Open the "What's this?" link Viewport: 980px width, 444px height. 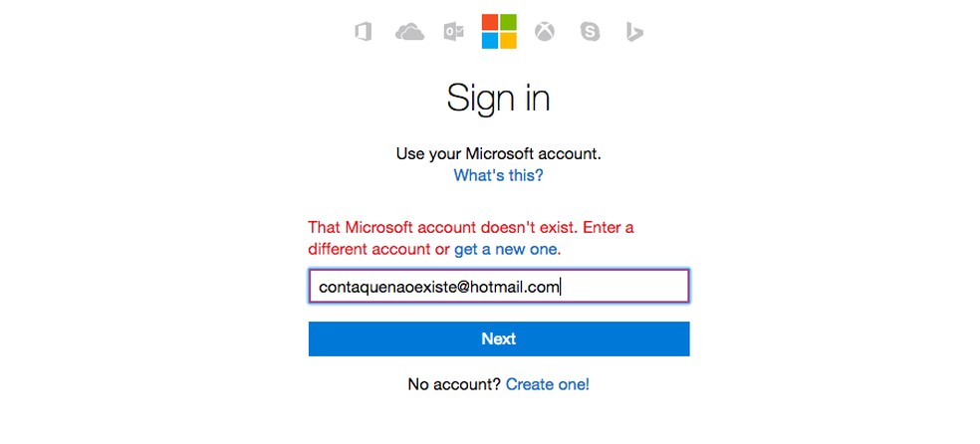498,175
